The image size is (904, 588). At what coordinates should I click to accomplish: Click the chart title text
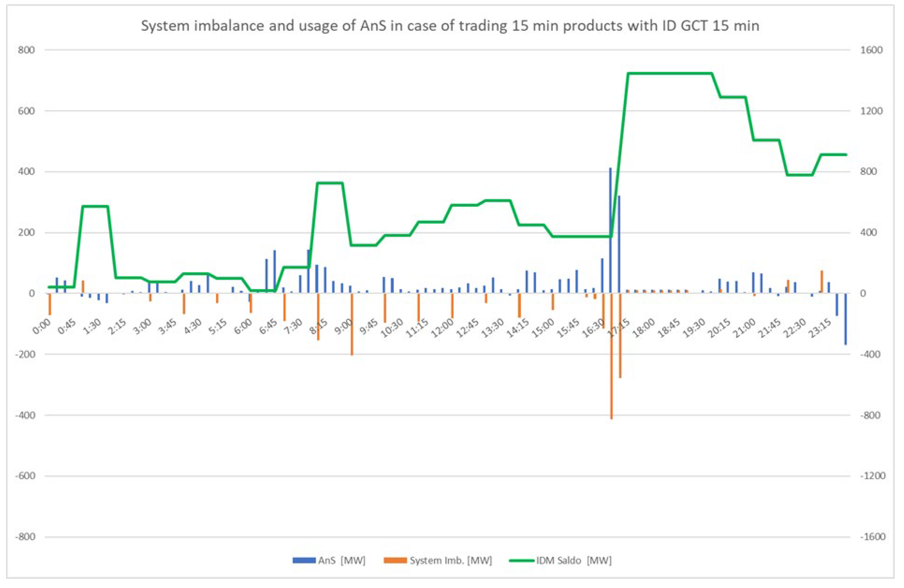pos(450,26)
